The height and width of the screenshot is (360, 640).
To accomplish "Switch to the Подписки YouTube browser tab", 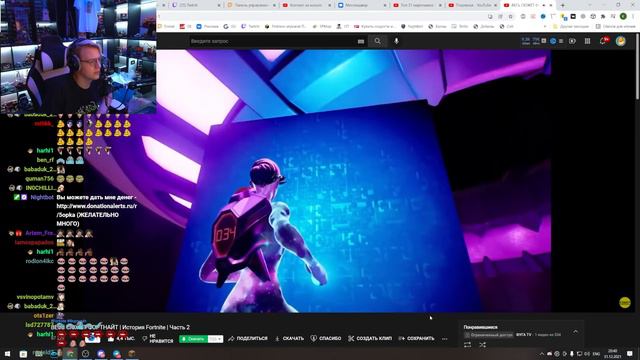I will pyautogui.click(x=473, y=5).
